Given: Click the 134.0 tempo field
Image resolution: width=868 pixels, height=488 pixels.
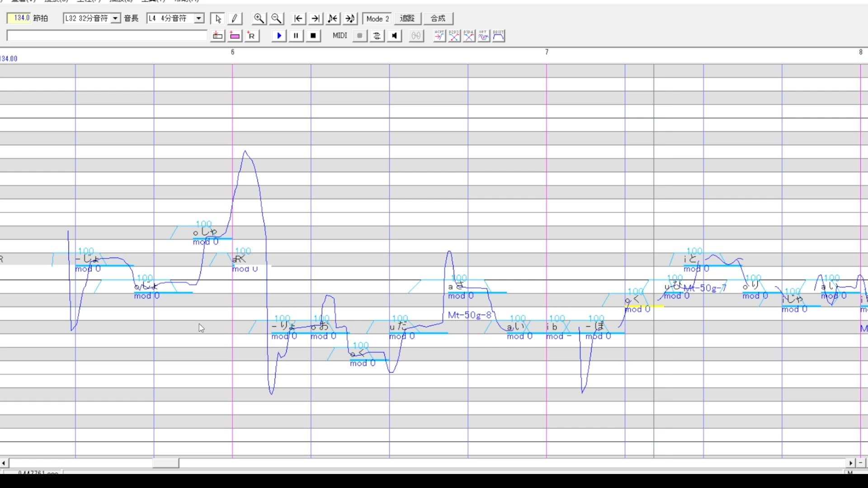Looking at the screenshot, I should [x=19, y=18].
